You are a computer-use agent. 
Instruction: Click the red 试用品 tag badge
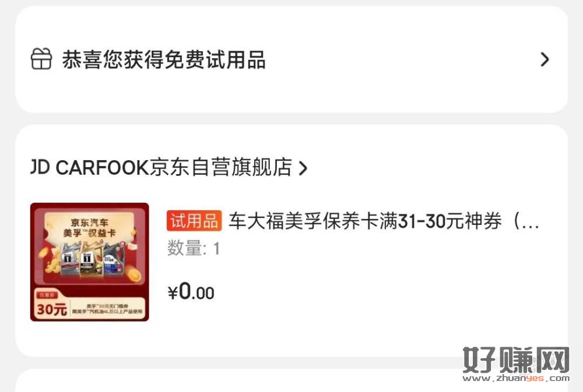[x=194, y=221]
